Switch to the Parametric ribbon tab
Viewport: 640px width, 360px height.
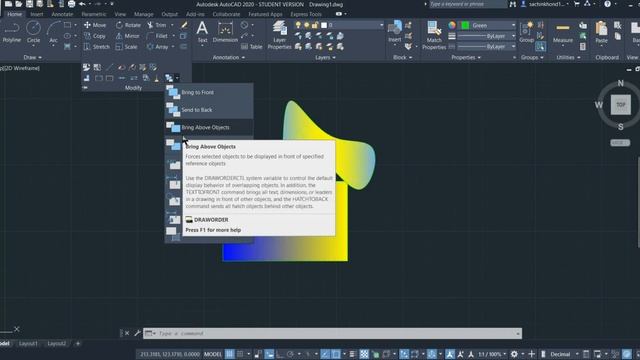point(93,14)
